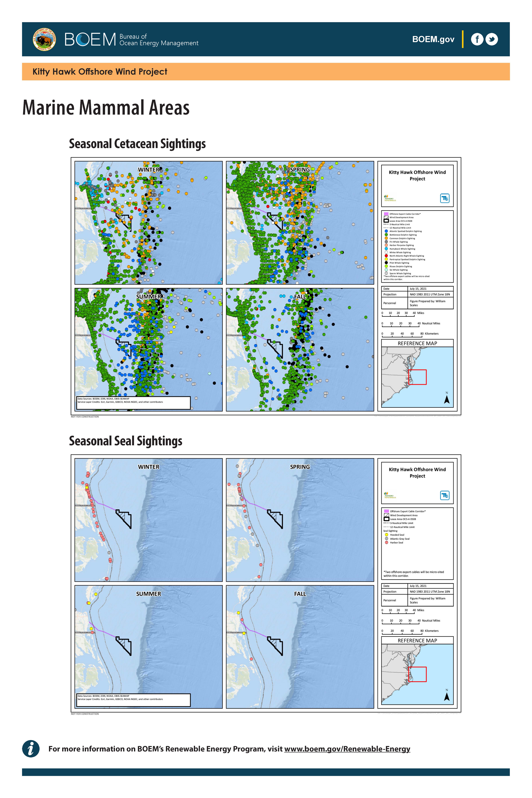Click the Seasonal Seal Sightings heading

click(x=126, y=441)
